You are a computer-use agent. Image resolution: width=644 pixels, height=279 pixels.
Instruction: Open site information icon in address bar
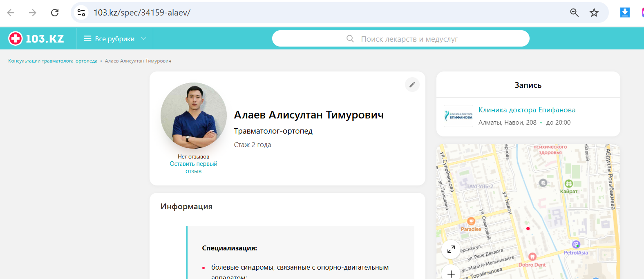tap(81, 13)
